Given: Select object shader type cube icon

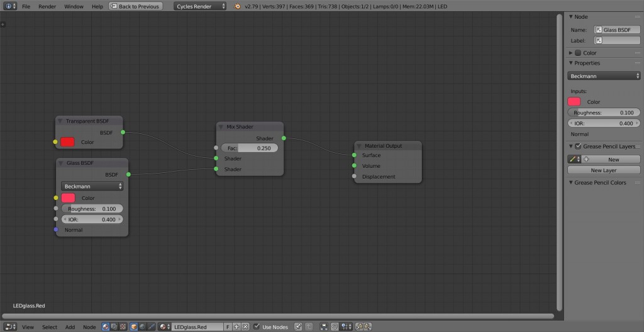Looking at the screenshot, I should point(134,327).
